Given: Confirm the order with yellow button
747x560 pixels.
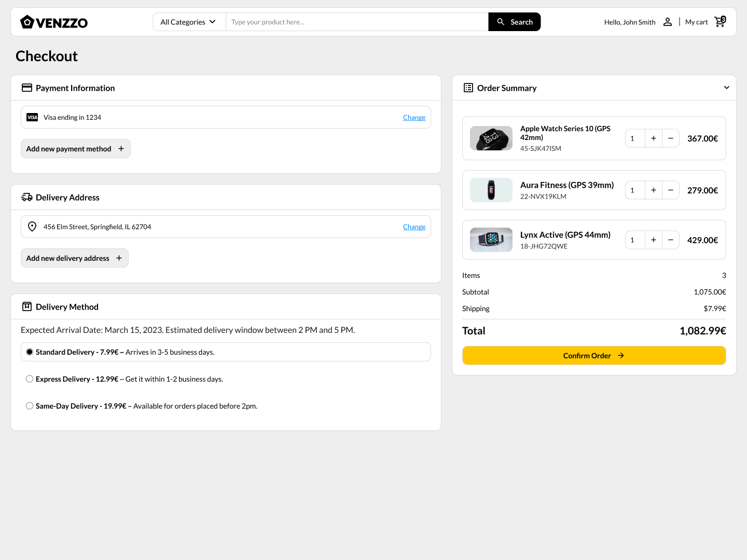Looking at the screenshot, I should pos(594,356).
